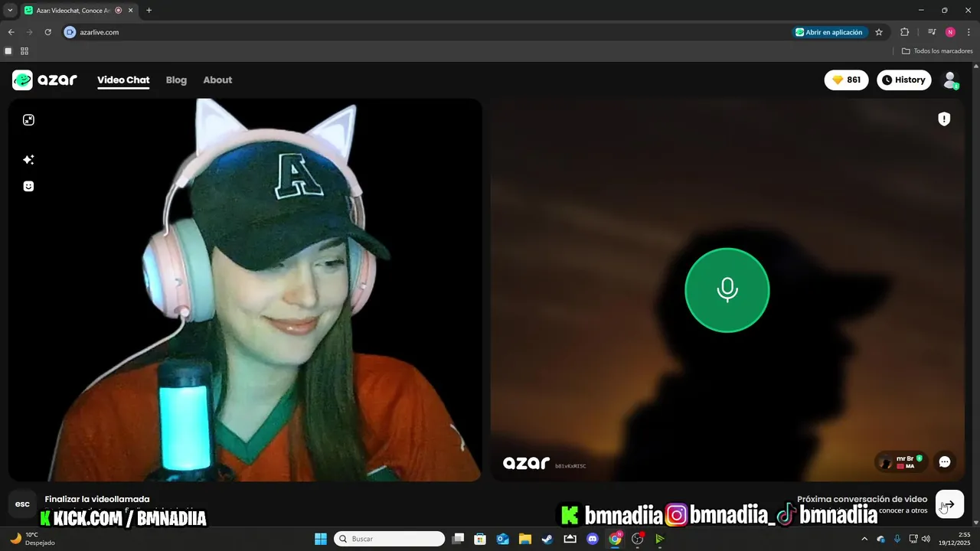The height and width of the screenshot is (551, 980).
Task: Click the esc end call button
Action: 23,504
